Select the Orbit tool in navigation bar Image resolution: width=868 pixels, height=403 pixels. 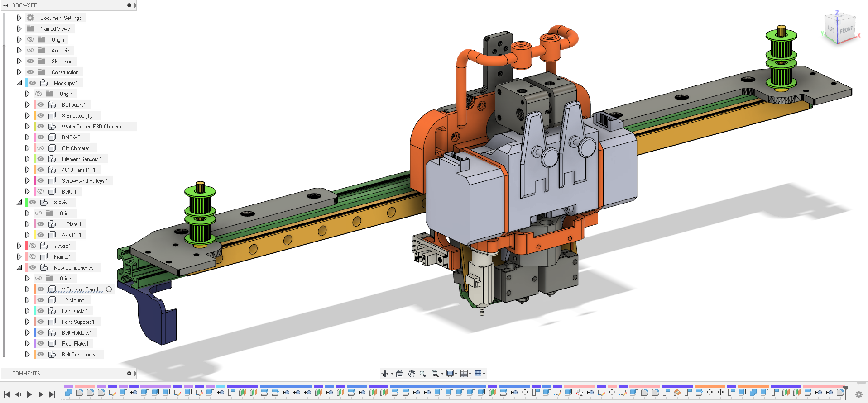[384, 374]
